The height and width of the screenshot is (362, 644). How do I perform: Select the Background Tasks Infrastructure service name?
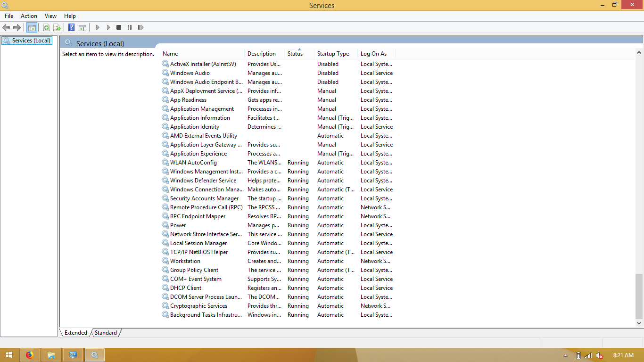[206, 315]
